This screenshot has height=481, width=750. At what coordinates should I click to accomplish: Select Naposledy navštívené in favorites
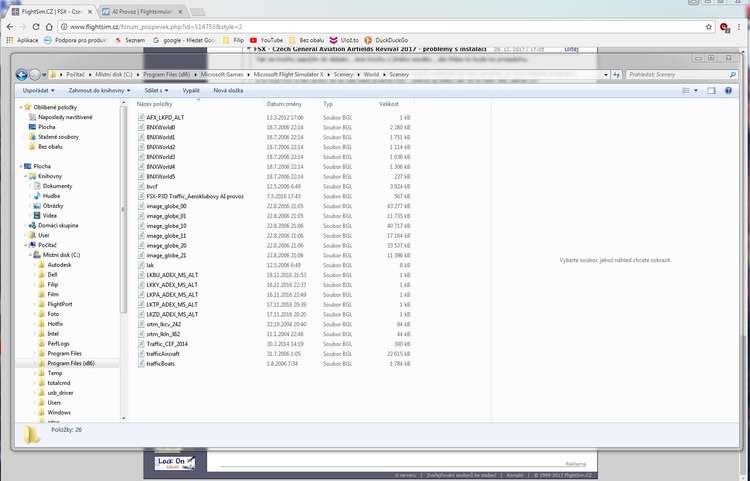coord(61,117)
